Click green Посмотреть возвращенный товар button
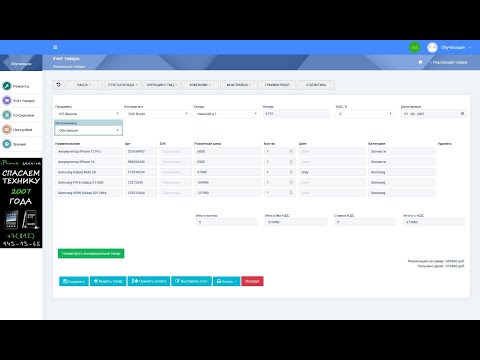 [91, 253]
